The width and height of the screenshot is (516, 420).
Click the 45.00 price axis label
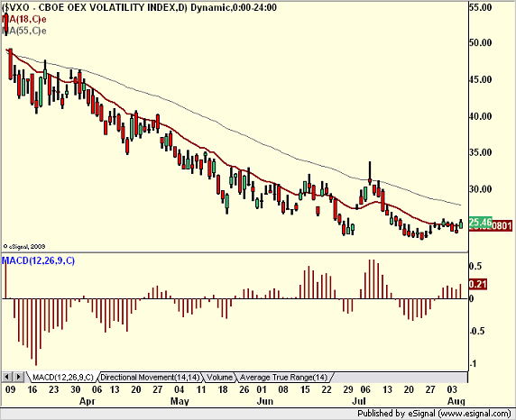(x=481, y=79)
